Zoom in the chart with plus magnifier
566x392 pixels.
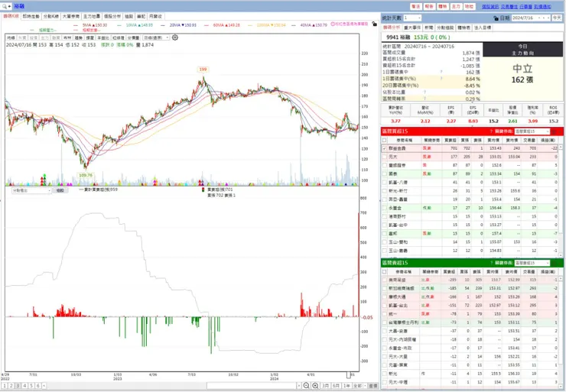pyautogui.click(x=315, y=386)
